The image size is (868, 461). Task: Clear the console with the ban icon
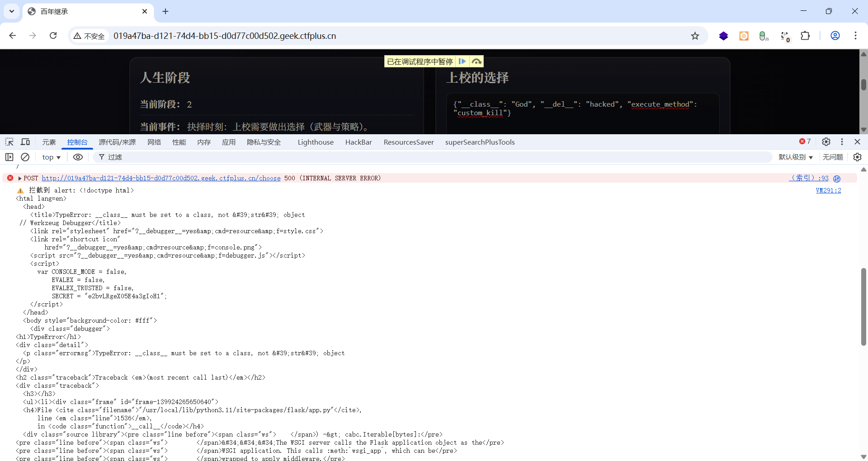25,157
